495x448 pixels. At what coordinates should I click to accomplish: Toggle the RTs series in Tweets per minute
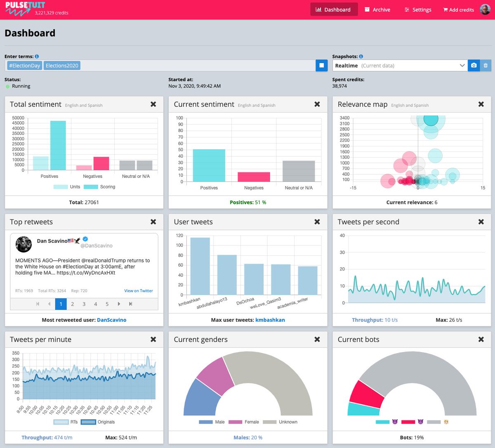pos(66,422)
